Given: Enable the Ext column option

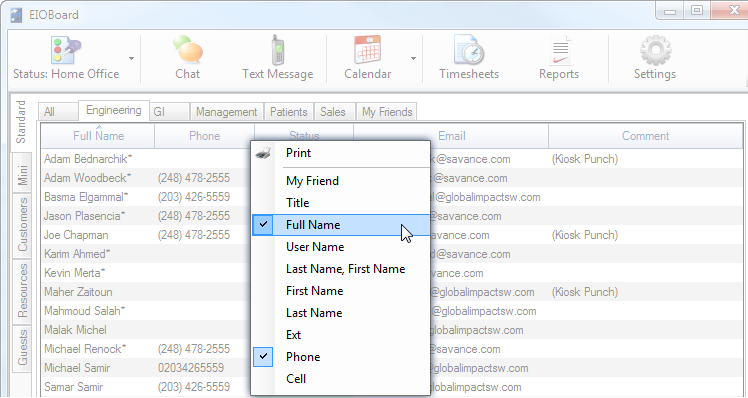Looking at the screenshot, I should pos(341,335).
